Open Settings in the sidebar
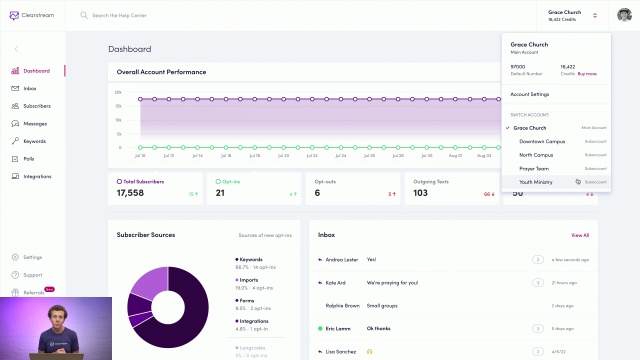Screen dimensions: 640x360 [x=33, y=257]
